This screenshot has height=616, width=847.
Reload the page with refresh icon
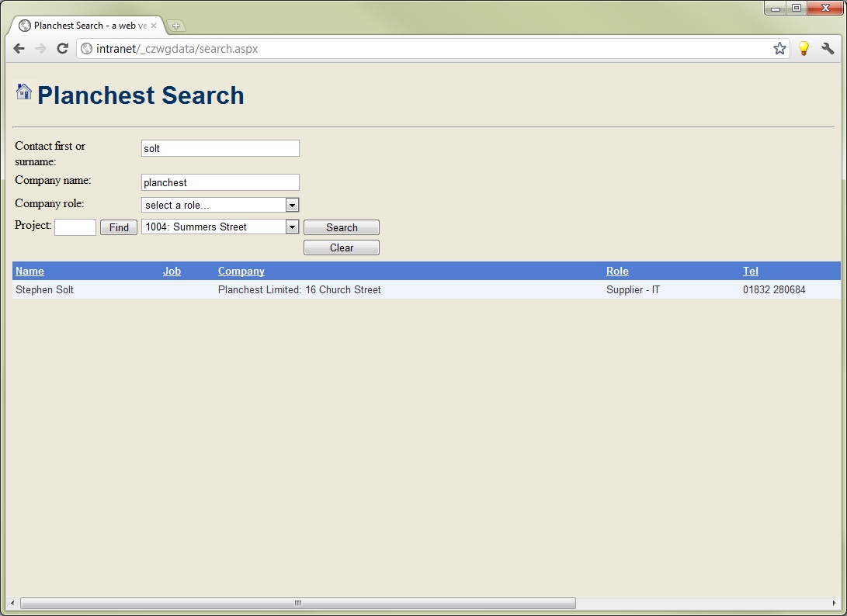[x=63, y=49]
